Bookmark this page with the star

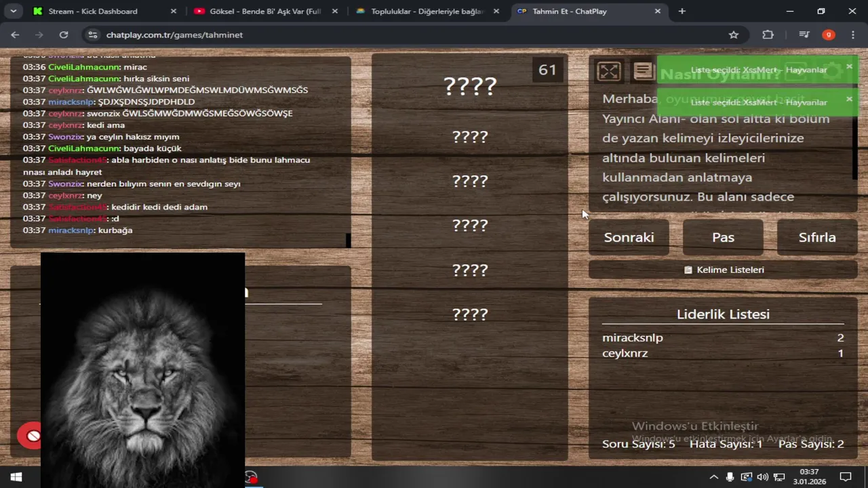[x=733, y=35]
